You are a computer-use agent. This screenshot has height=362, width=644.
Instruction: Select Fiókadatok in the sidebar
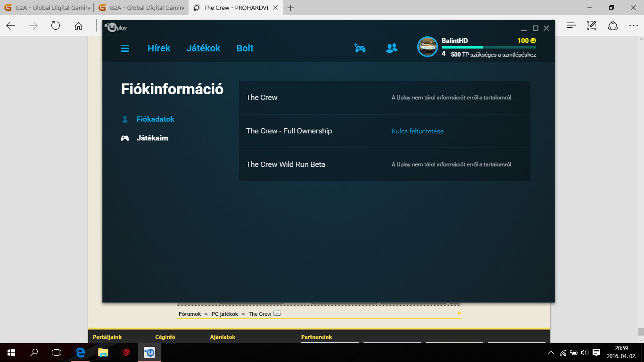click(x=156, y=119)
